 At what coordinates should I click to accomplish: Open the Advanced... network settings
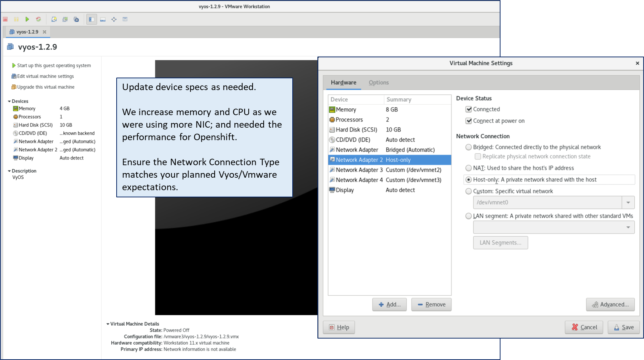(x=610, y=305)
